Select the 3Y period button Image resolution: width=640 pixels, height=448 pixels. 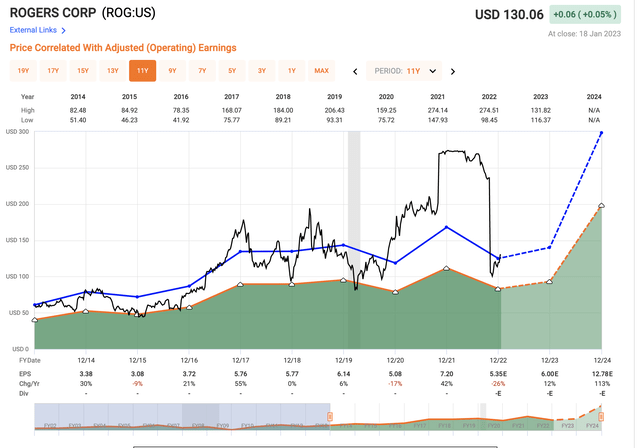tap(262, 71)
